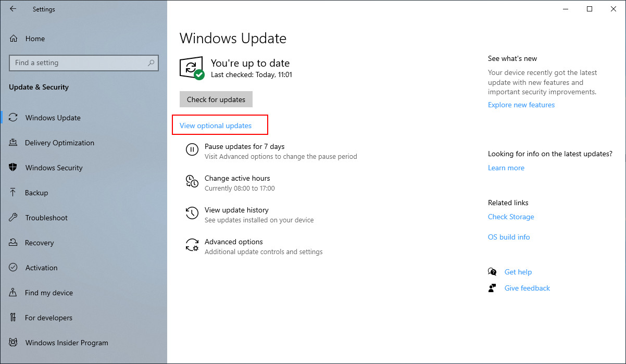Click the Windows Security shield icon
This screenshot has height=364, width=626.
click(14, 168)
